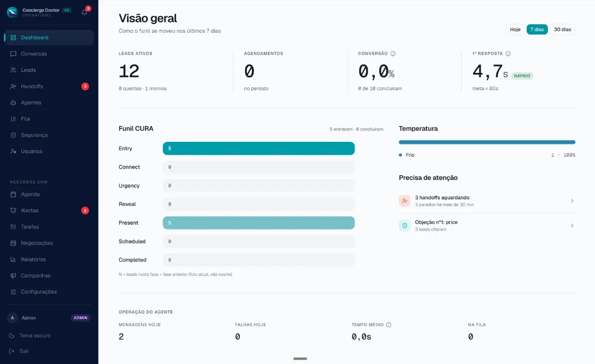
Task: Click the Campanhas megaphone icon
Action: [x=13, y=276]
